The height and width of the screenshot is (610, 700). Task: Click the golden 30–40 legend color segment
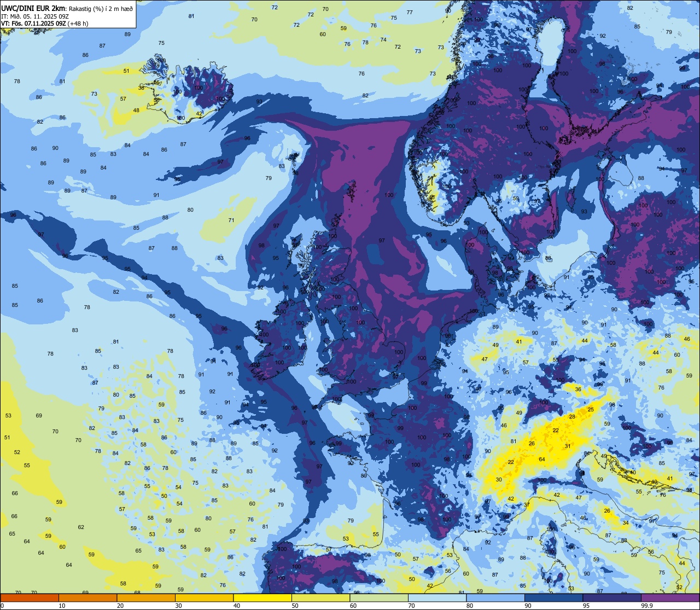coord(204,597)
